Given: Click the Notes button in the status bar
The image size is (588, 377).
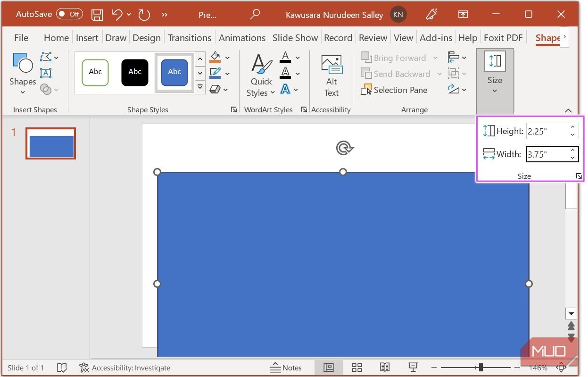Looking at the screenshot, I should click(x=286, y=368).
